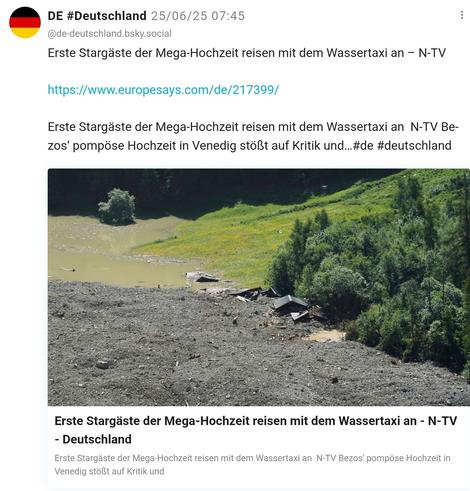Click the link card bold headline
The height and width of the screenshot is (491, 470).
click(256, 430)
